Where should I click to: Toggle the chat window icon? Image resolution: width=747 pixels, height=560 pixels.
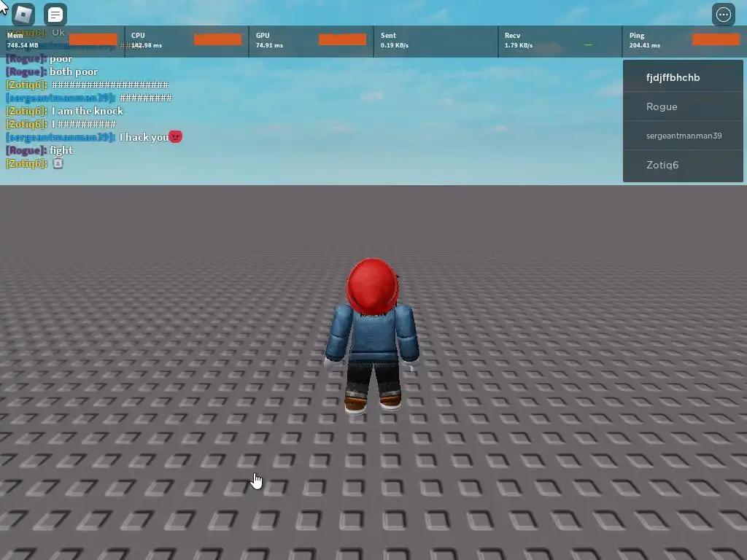[x=55, y=15]
